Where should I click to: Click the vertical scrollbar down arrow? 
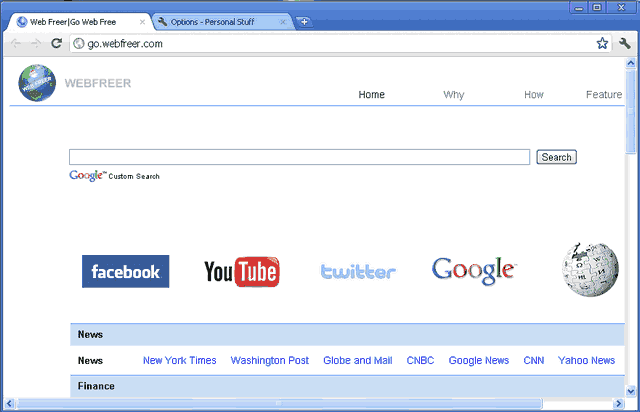631,392
